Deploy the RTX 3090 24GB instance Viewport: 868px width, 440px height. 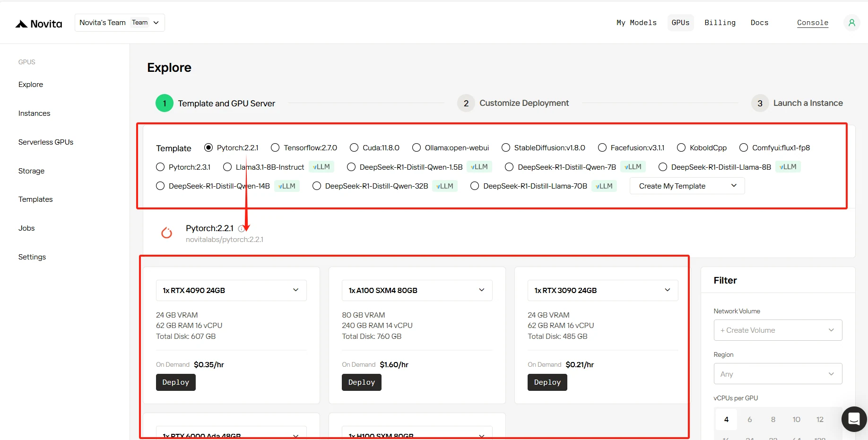click(x=547, y=382)
